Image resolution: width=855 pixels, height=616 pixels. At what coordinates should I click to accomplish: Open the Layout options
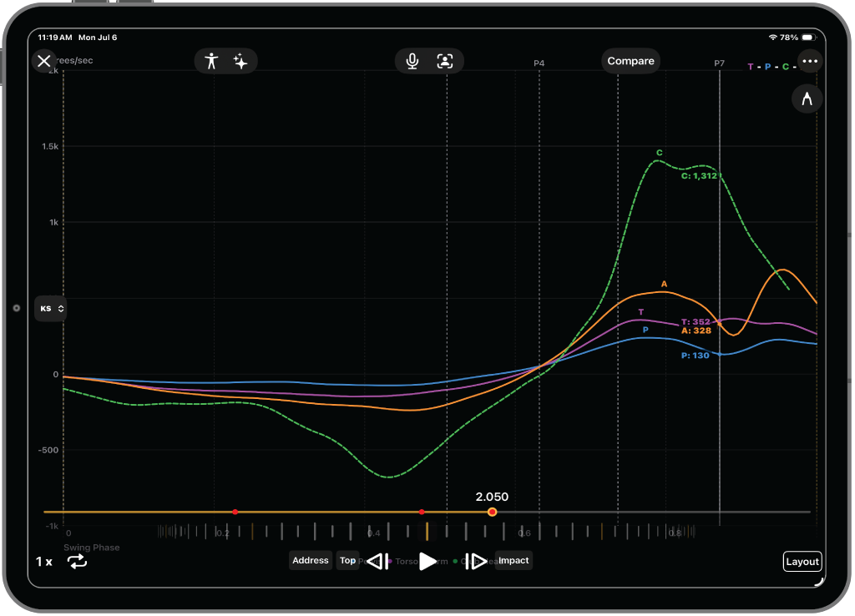click(802, 562)
